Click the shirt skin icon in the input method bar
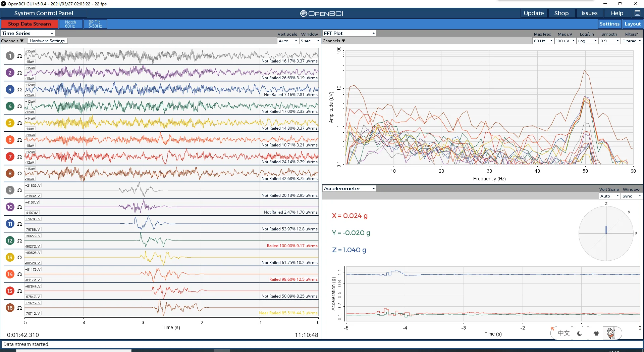 pyautogui.click(x=596, y=333)
